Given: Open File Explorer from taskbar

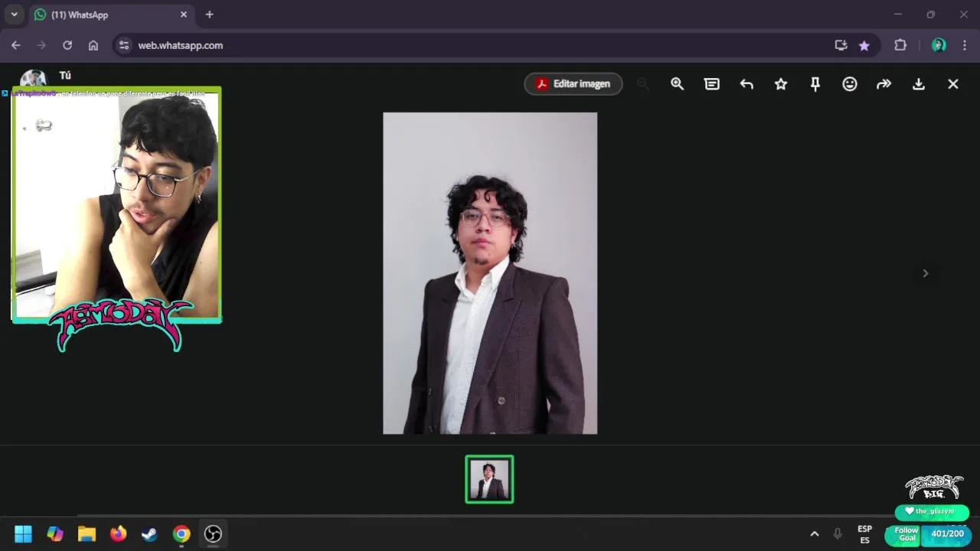Looking at the screenshot, I should point(87,534).
